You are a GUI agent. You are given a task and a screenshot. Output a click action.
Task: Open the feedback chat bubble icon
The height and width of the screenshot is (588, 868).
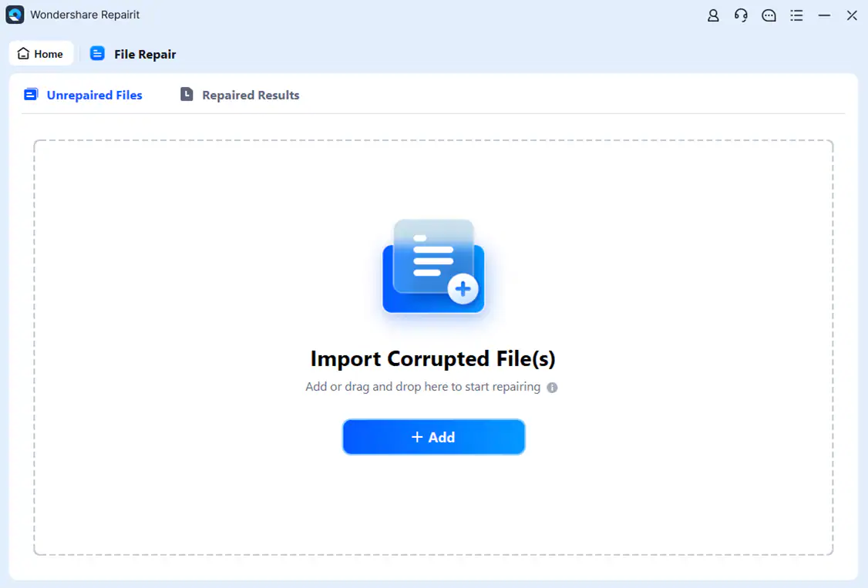tap(769, 15)
